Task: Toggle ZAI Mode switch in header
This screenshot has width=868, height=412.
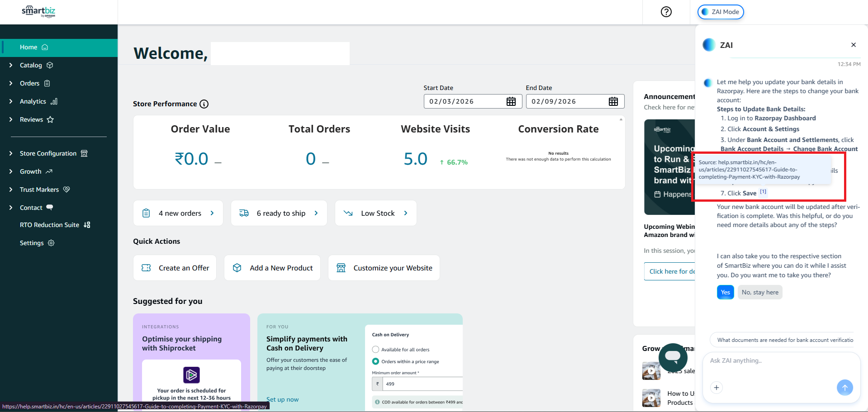Action: [720, 12]
